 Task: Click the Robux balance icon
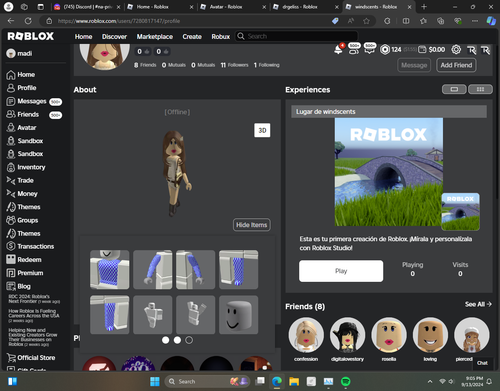tap(385, 50)
